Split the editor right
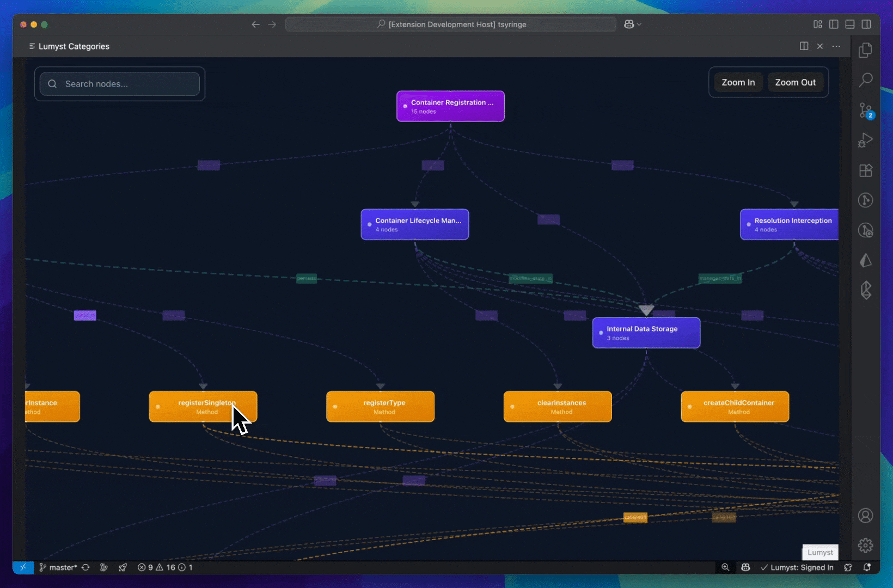This screenshot has height=588, width=893. (804, 46)
